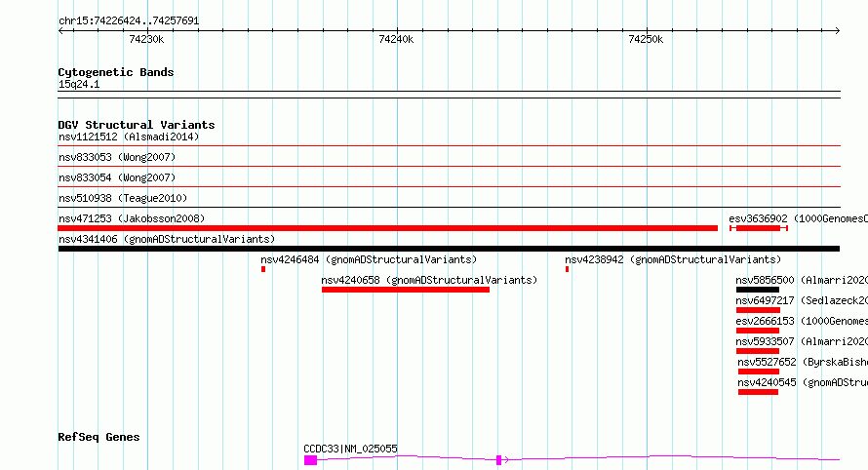The height and width of the screenshot is (470, 868).
Task: Click the small red nsv4246484 marker
Action: click(263, 269)
